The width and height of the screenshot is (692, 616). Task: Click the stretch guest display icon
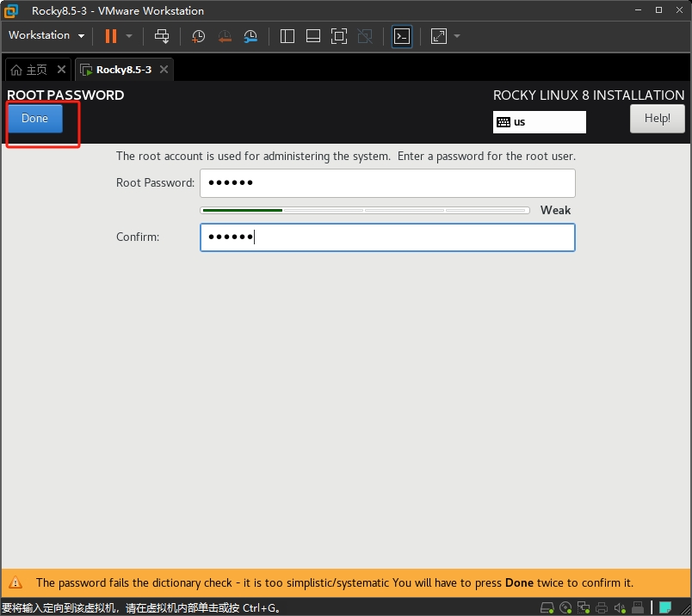[x=439, y=36]
